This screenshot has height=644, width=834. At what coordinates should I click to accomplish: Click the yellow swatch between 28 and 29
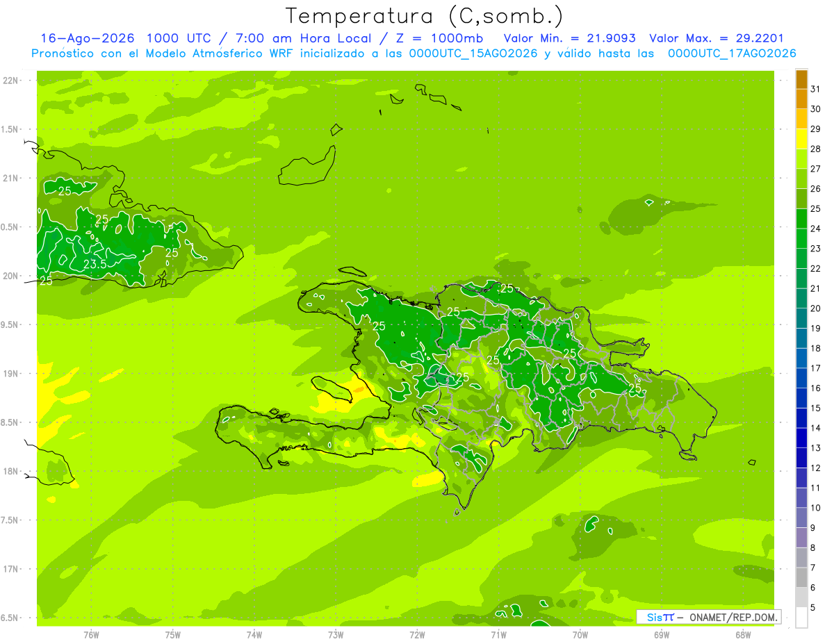point(801,139)
